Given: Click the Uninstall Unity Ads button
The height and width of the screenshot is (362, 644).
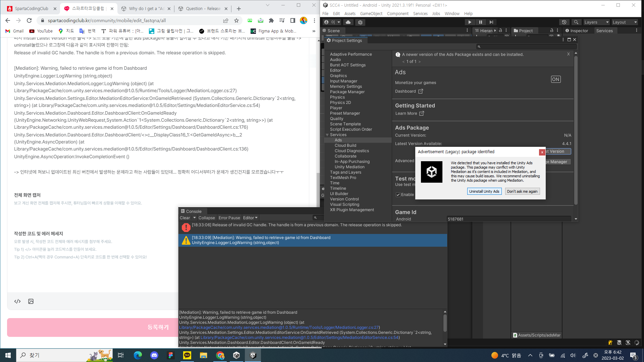Looking at the screenshot, I should click(484, 191).
